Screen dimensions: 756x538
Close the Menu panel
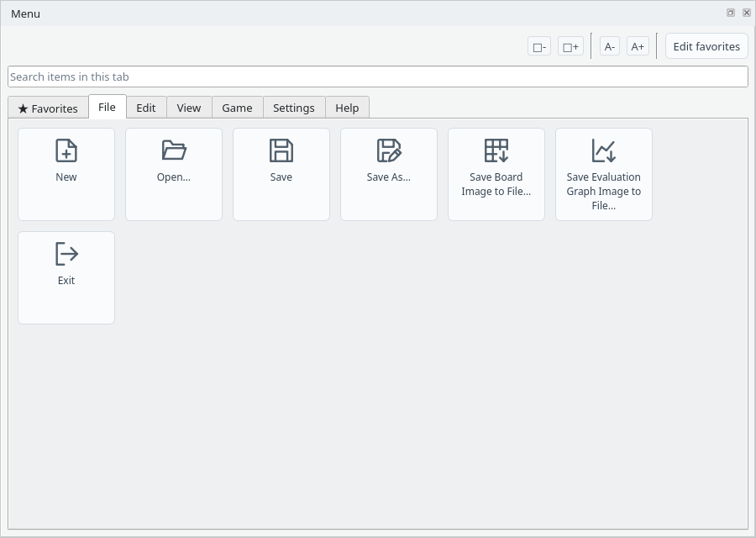747,13
